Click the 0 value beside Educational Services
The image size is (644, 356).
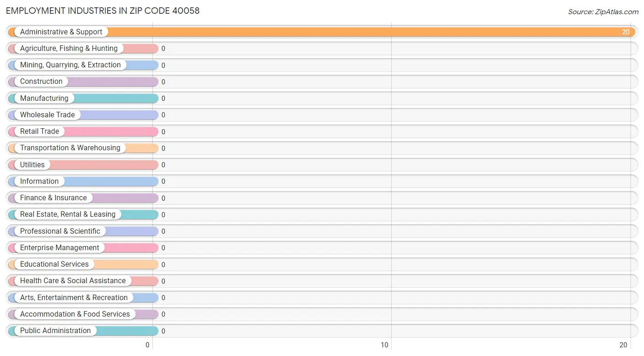(x=163, y=265)
